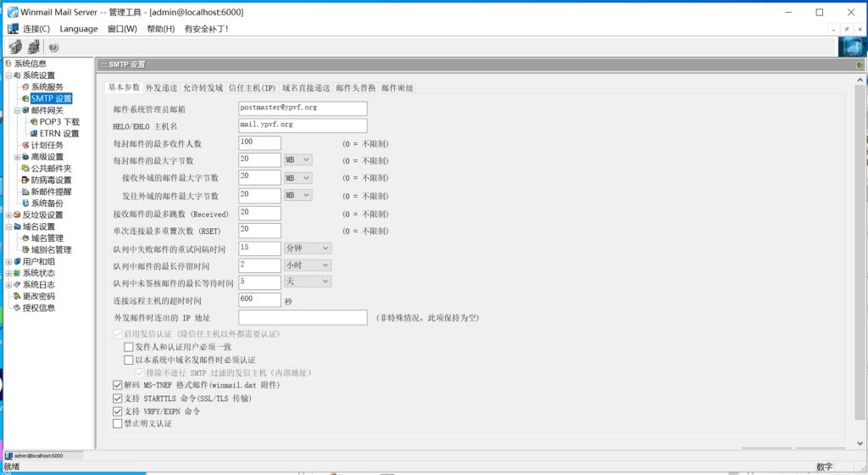Click the 计划任务 icon
The width and height of the screenshot is (868, 475).
(25, 145)
